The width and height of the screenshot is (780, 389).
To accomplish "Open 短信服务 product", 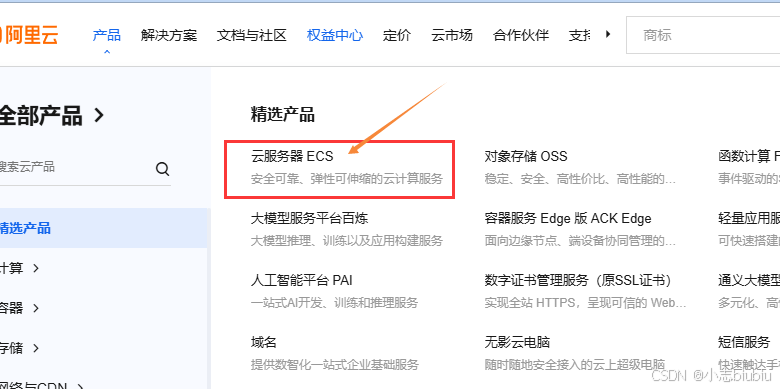I will [744, 342].
